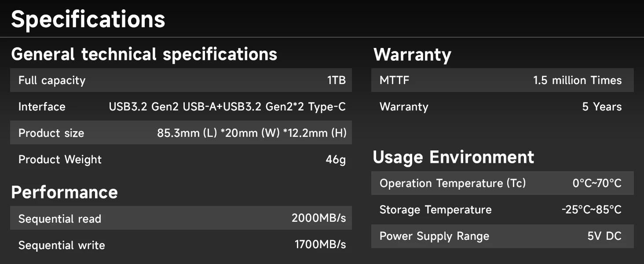Click the 1700MB/s write speed value

(320, 245)
